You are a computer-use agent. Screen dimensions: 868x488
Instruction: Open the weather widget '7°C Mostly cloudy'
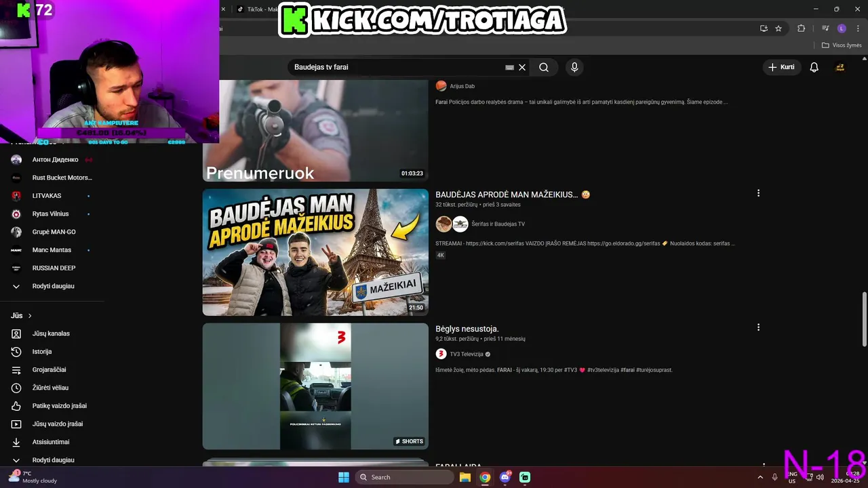point(34,477)
